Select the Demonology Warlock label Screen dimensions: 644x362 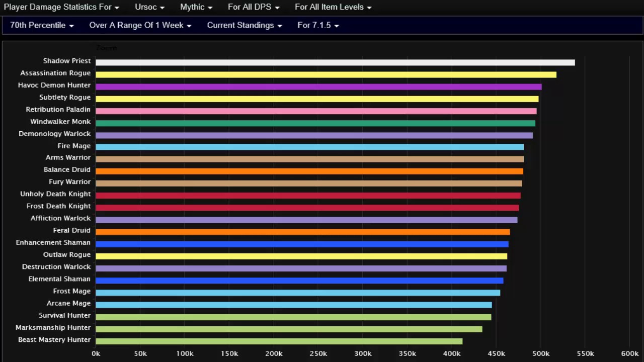[x=55, y=134]
